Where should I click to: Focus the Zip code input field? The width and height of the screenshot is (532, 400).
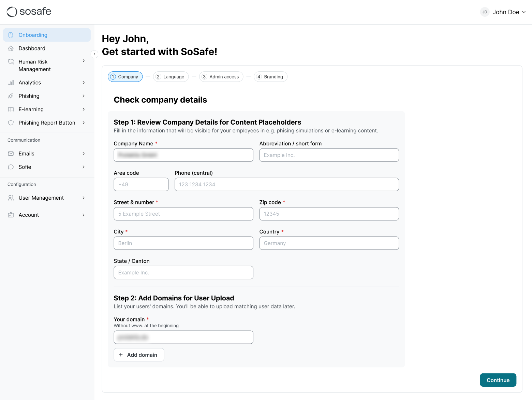329,214
